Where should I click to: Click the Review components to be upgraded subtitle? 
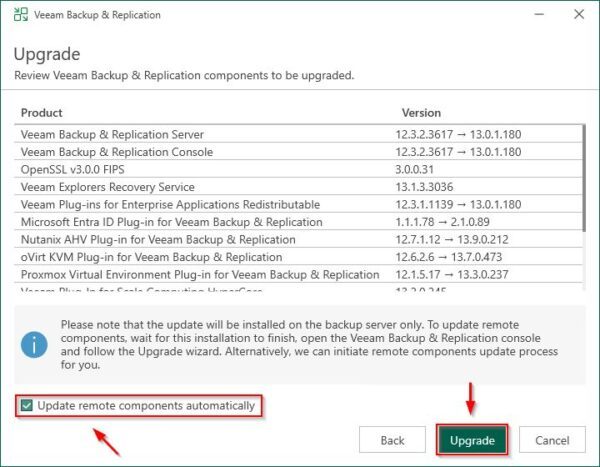[x=184, y=75]
